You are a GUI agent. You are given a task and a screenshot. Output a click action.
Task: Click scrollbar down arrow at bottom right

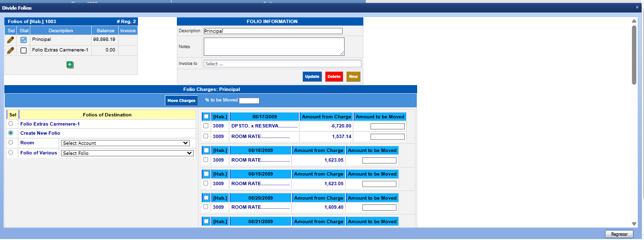[634, 224]
